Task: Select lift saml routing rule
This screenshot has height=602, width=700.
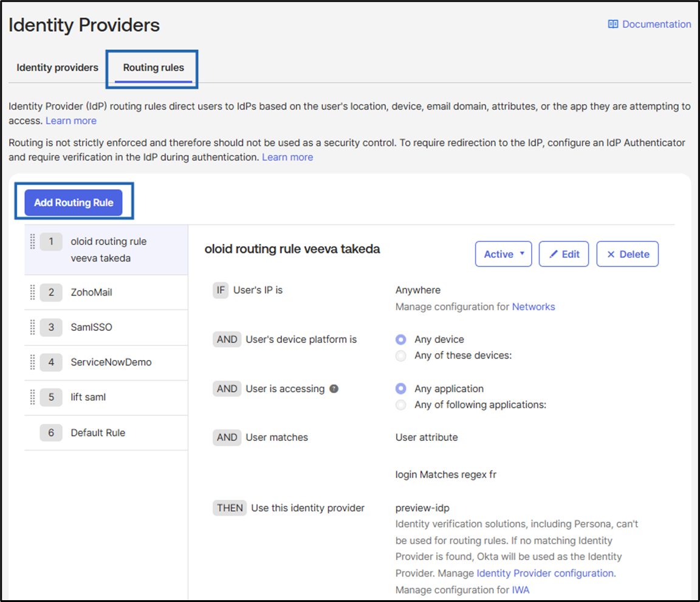Action: (x=106, y=397)
